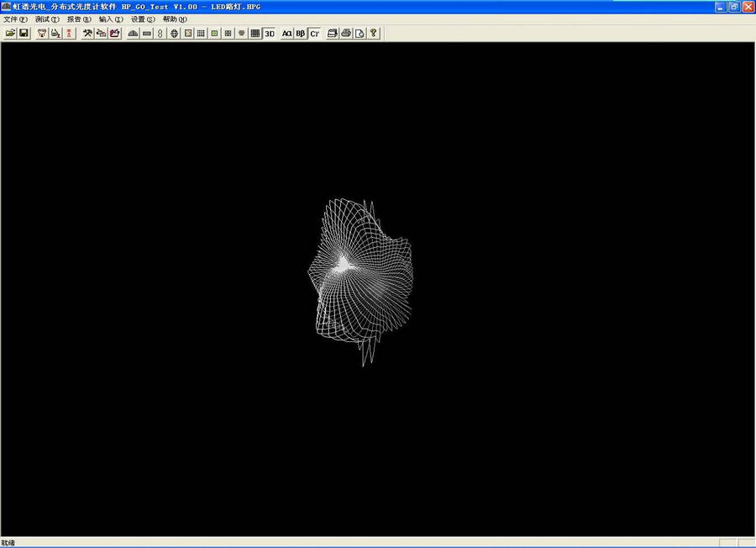The image size is (756, 548).
Task: Click the red chart icon in the toolbar
Action: (x=115, y=34)
